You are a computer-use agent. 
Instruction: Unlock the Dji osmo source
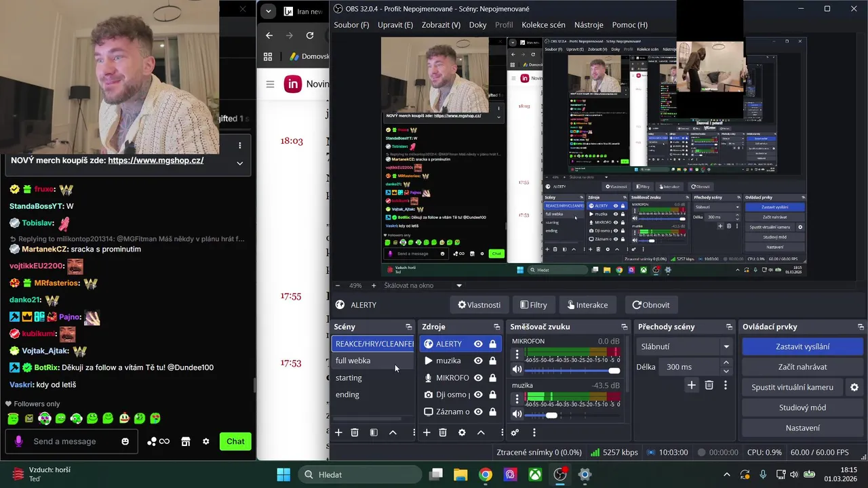[x=492, y=394]
